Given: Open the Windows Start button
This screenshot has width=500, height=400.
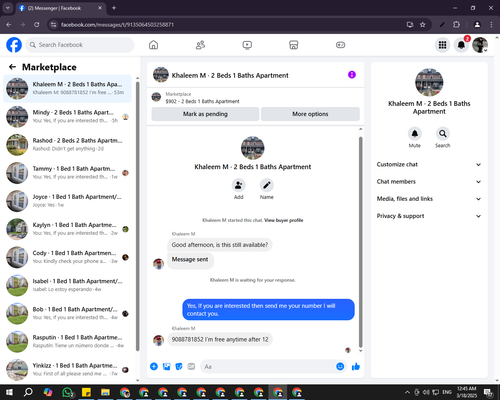Looking at the screenshot, I should point(9,392).
